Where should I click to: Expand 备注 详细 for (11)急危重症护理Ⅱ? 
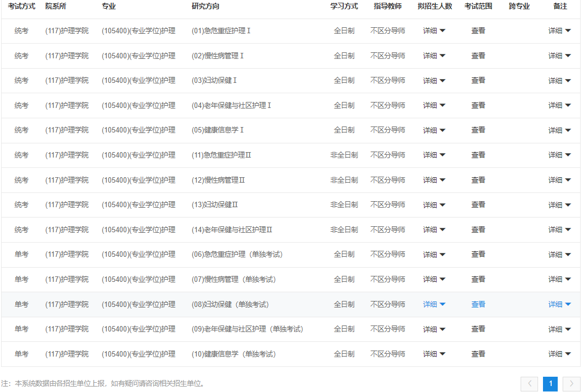click(559, 155)
